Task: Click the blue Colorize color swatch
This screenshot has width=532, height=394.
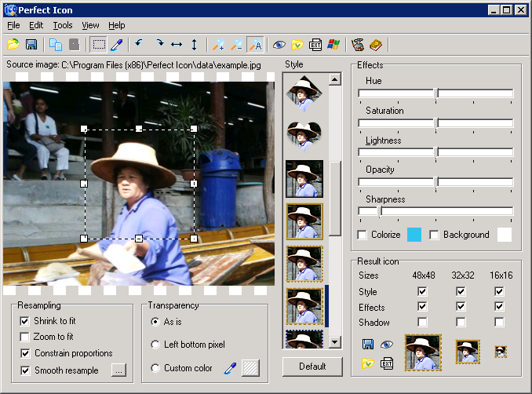Action: pyautogui.click(x=414, y=234)
